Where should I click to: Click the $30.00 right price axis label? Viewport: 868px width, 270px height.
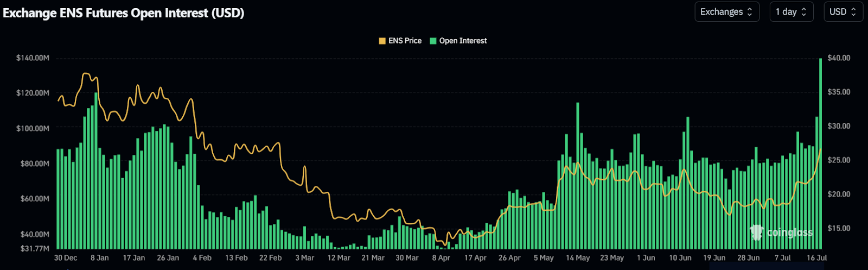pos(839,126)
